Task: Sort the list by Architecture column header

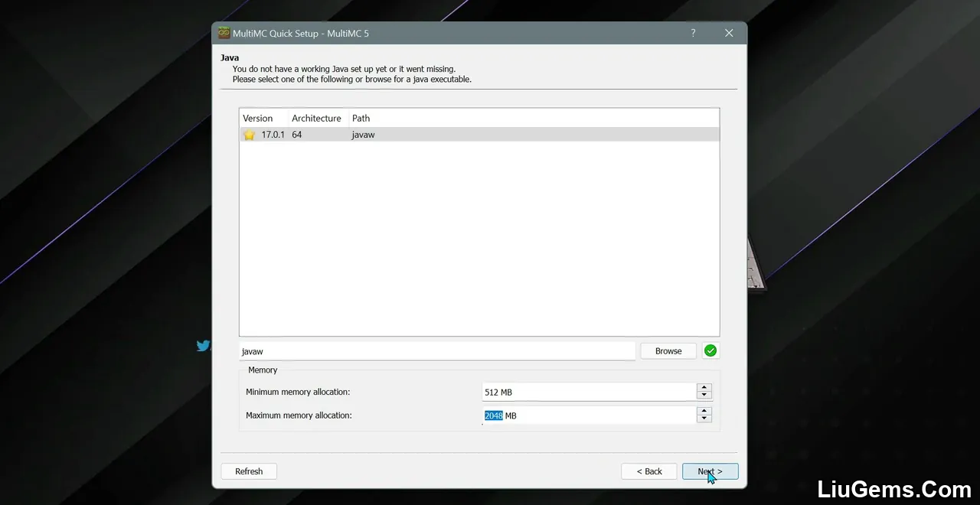Action: pos(316,118)
